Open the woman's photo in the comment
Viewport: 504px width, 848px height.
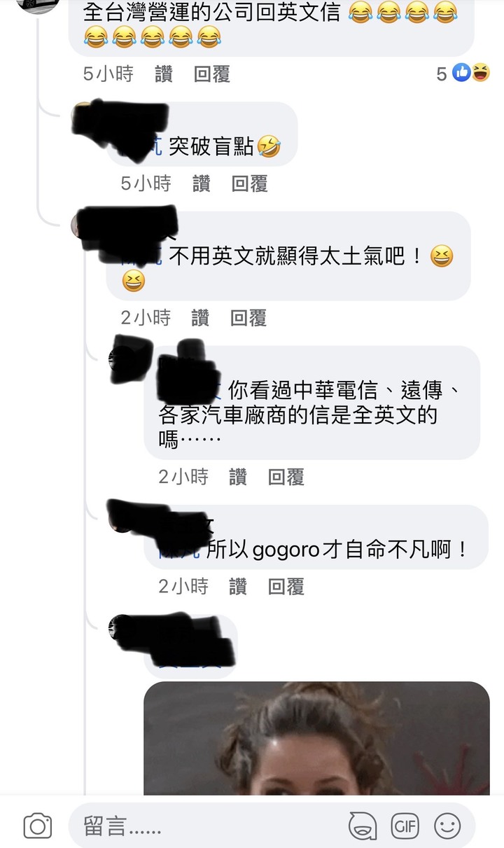[x=316, y=738]
